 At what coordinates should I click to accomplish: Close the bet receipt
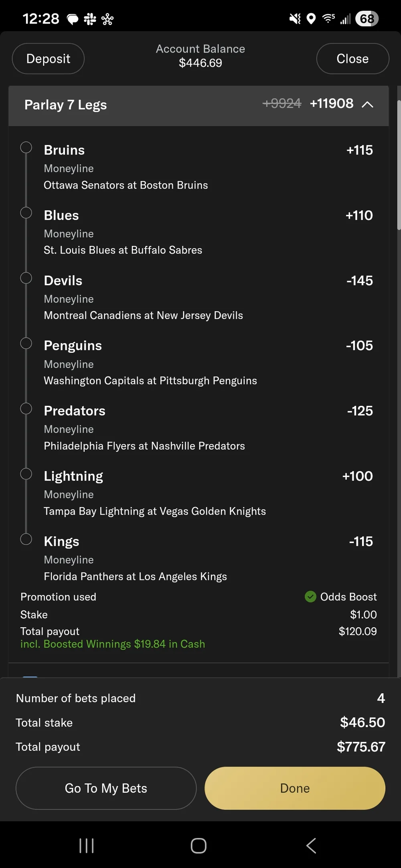tap(352, 59)
